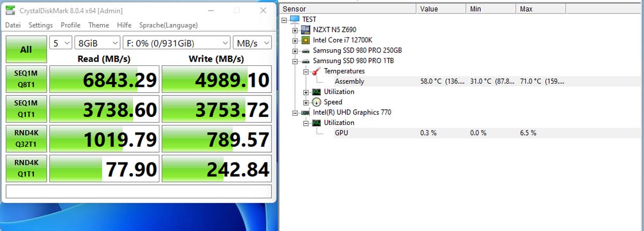Image resolution: width=644 pixels, height=231 pixels.
Task: Start the SEQ1M Q8T1 test
Action: (x=26, y=79)
